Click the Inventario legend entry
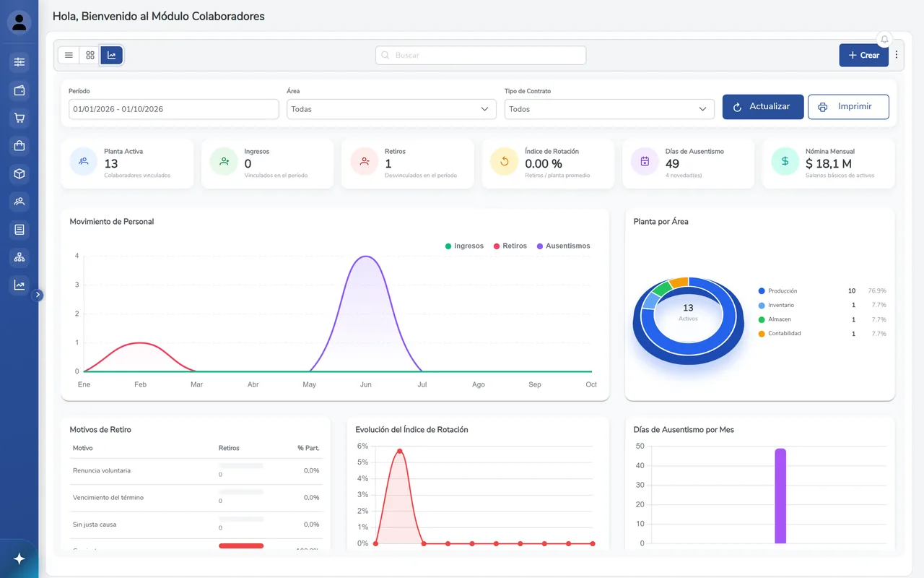The image size is (924, 578). pos(822,306)
